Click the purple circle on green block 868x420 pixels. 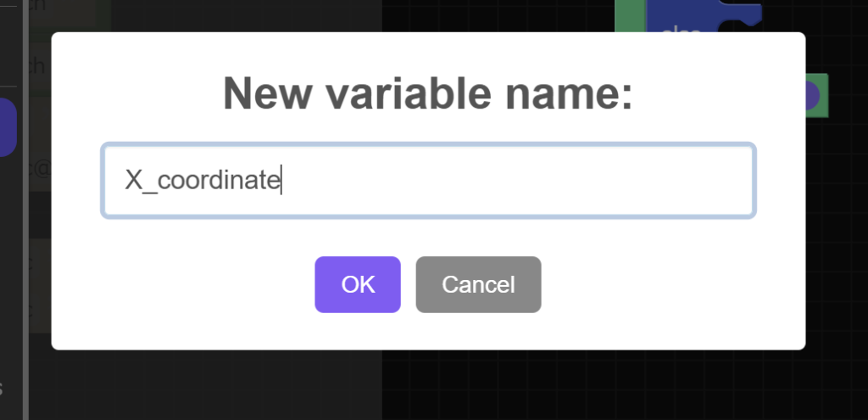click(812, 96)
